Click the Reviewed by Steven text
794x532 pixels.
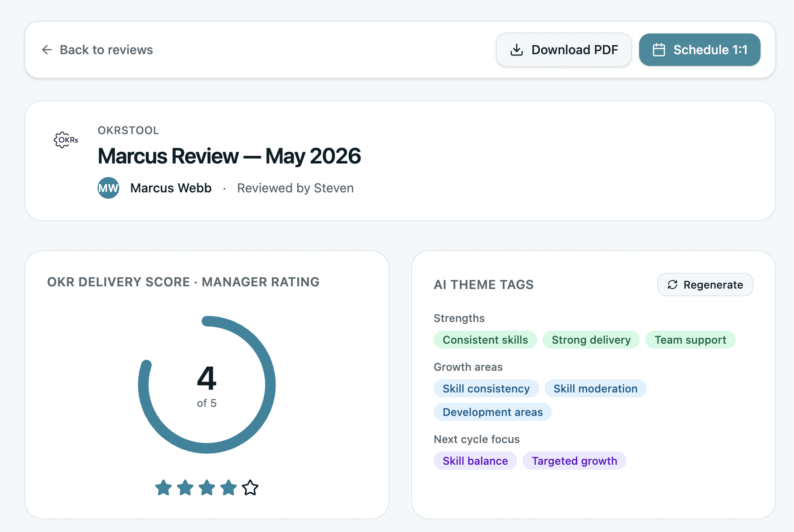coord(295,188)
